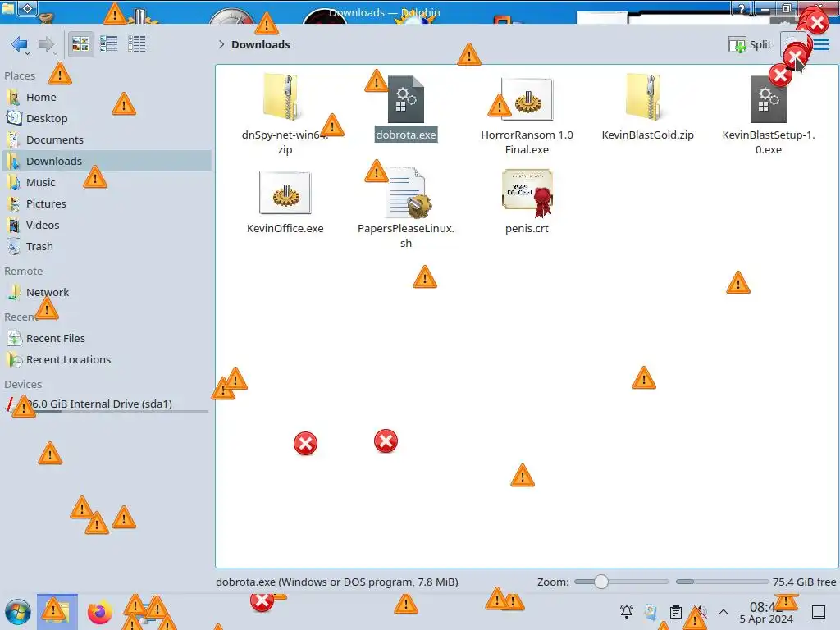Viewport: 840px width, 630px height.
Task: Click the help button in titlebar
Action: click(x=742, y=8)
